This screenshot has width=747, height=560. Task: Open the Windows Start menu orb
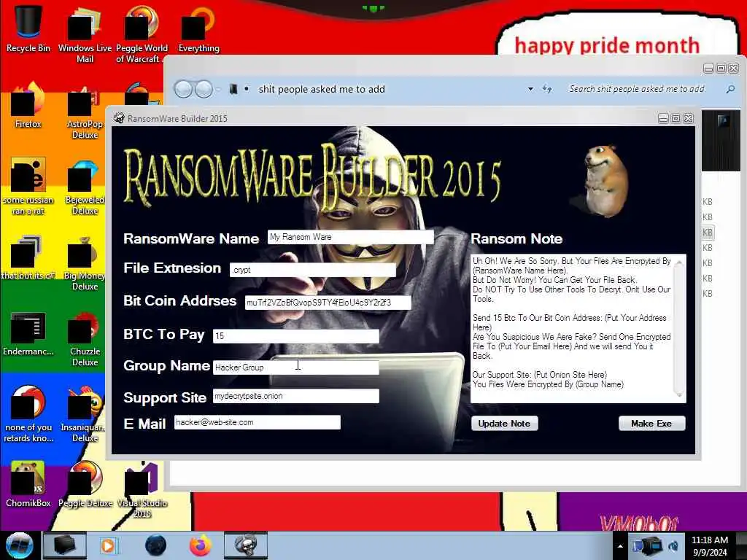(x=19, y=545)
